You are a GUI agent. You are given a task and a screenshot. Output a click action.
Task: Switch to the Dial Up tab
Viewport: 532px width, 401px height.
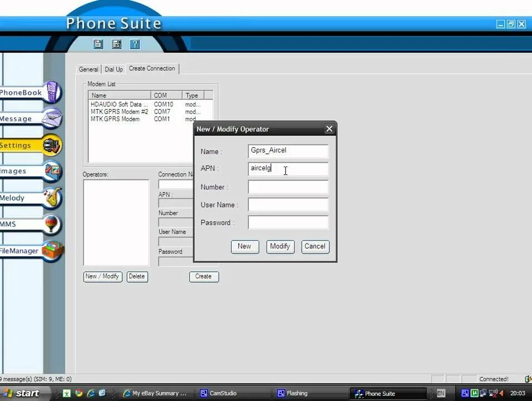coord(114,69)
